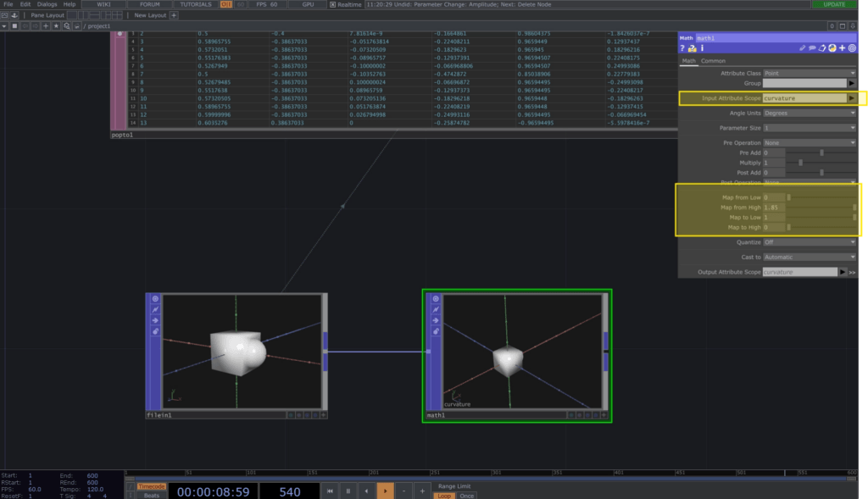Viewport: 868px width, 499px height.
Task: Click the Map from High value field
Action: [774, 208]
